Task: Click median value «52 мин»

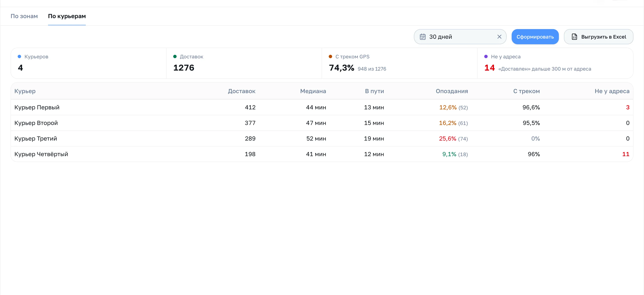Action: coord(316,138)
